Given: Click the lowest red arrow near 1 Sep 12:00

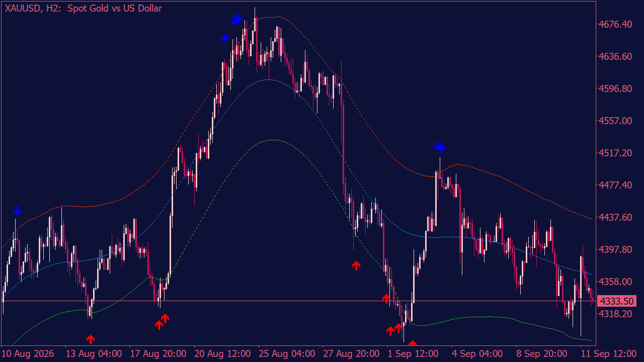Looking at the screenshot, I should point(413,344).
